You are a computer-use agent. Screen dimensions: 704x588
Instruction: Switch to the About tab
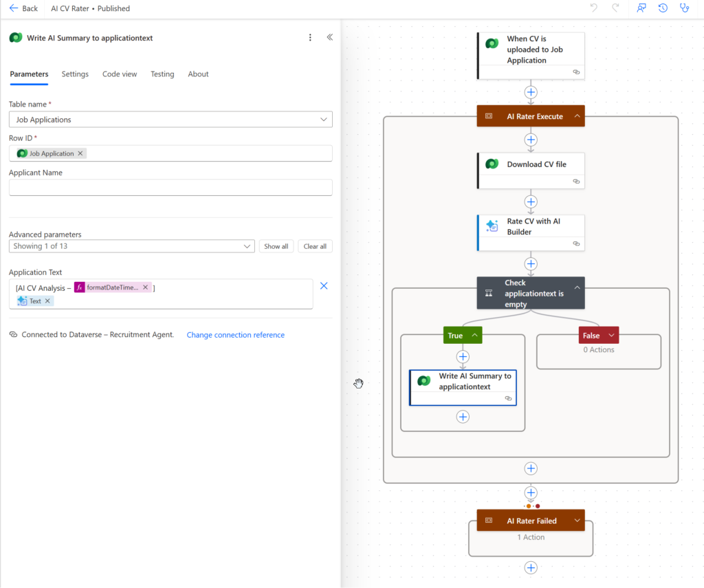click(198, 74)
